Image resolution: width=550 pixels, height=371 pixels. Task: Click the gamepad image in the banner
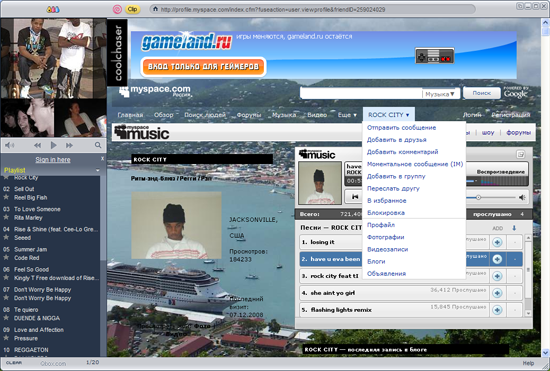pos(435,56)
